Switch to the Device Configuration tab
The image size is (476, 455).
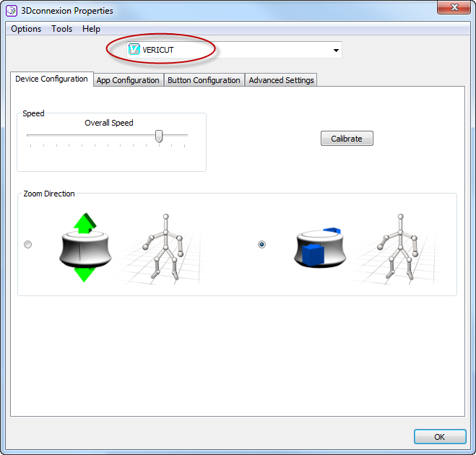[51, 79]
